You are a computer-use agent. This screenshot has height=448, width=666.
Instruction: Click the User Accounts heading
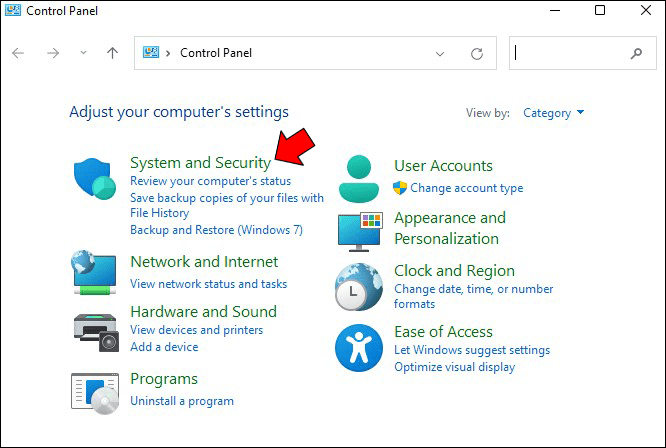443,166
